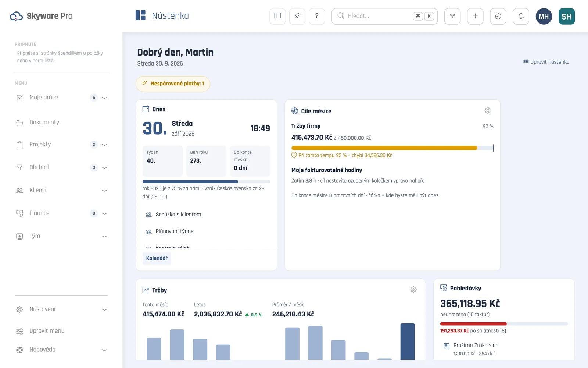Expand the Nastavení menu chevron
Image resolution: width=588 pixels, height=368 pixels.
coord(104,309)
